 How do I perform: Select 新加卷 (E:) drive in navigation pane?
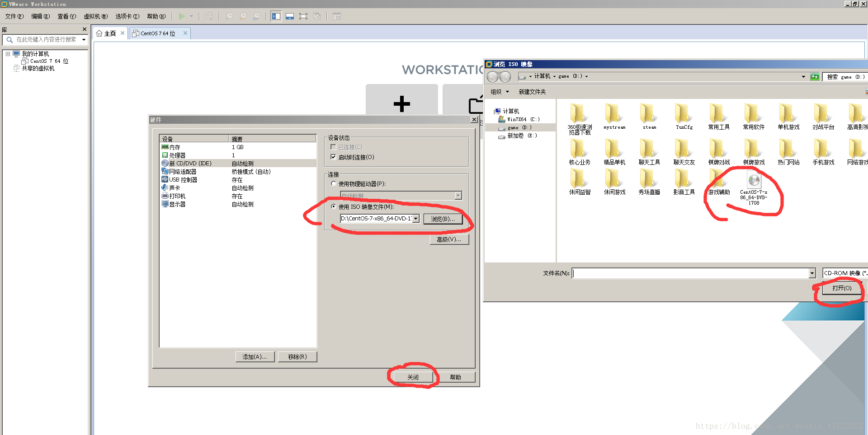(518, 136)
